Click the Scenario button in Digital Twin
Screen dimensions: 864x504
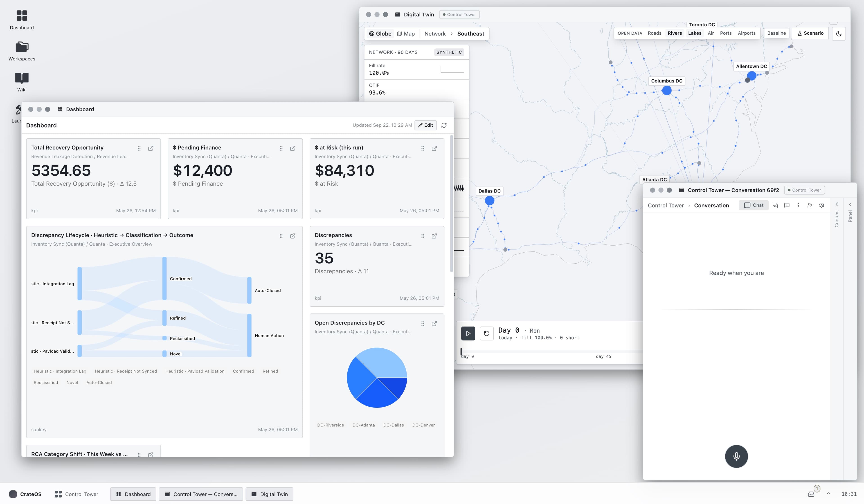point(810,33)
